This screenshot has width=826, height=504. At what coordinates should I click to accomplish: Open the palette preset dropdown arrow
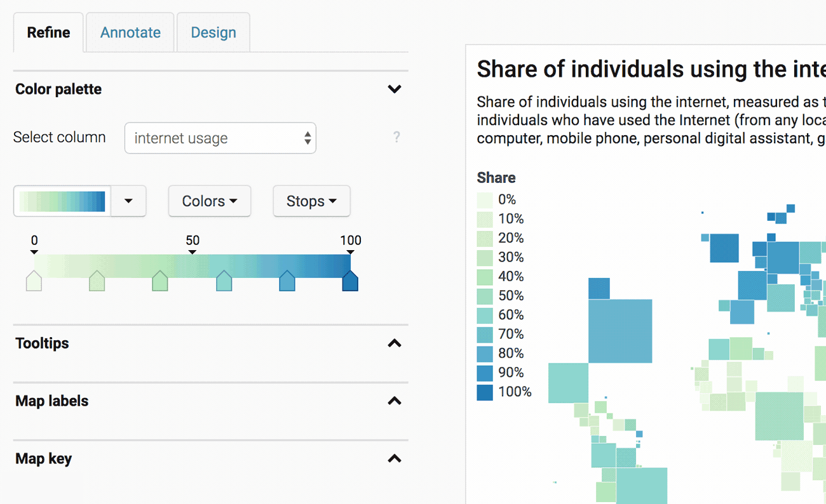tap(128, 201)
